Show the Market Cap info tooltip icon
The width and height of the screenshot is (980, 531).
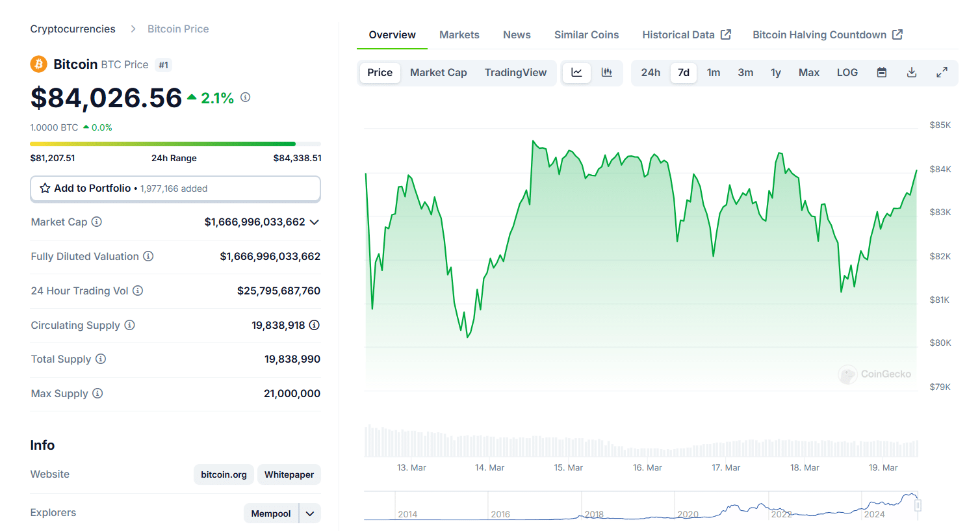tap(97, 222)
